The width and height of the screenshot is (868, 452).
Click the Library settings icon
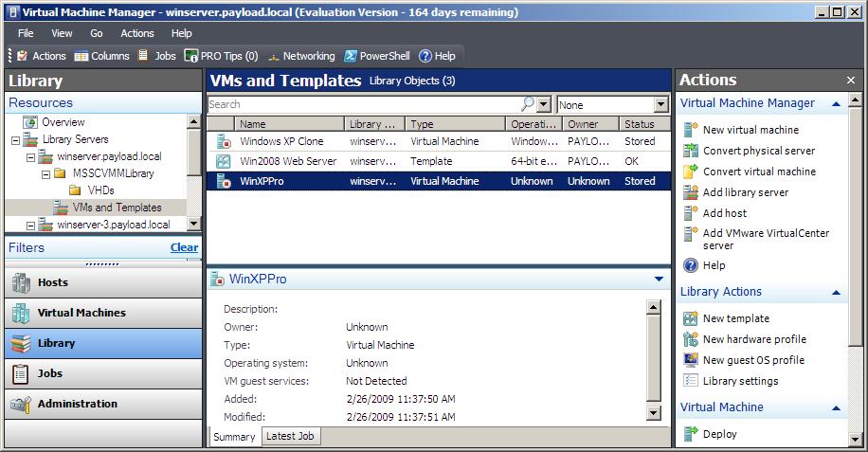coord(691,381)
